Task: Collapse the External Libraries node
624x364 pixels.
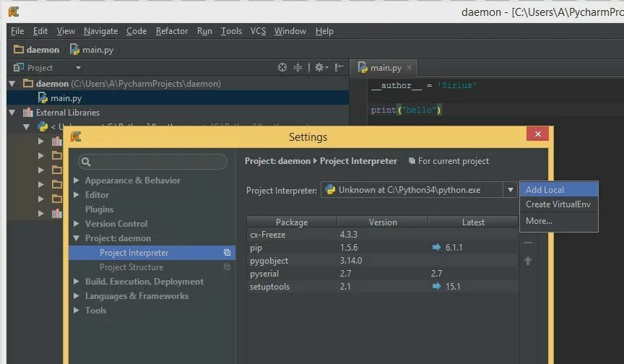Action: 12,113
